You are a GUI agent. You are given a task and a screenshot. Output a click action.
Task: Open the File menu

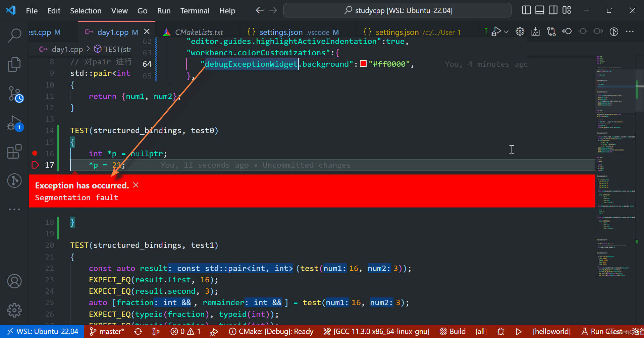click(x=32, y=11)
